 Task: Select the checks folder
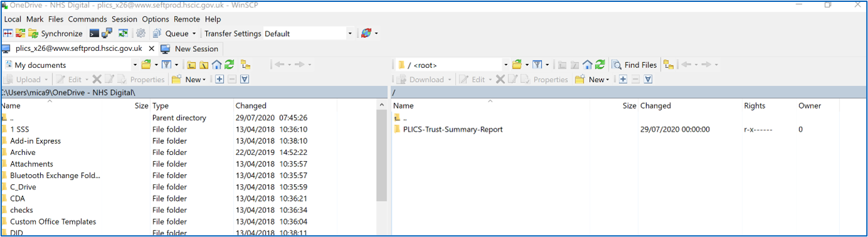click(21, 210)
